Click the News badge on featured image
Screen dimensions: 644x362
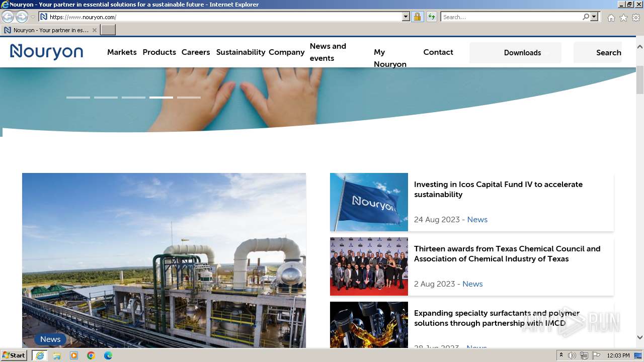[50, 339]
